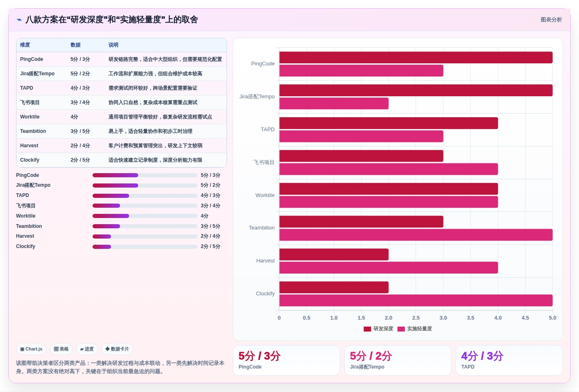
Task: Click PingCode's 实施轻量度 chart bar
Action: [x=361, y=71]
